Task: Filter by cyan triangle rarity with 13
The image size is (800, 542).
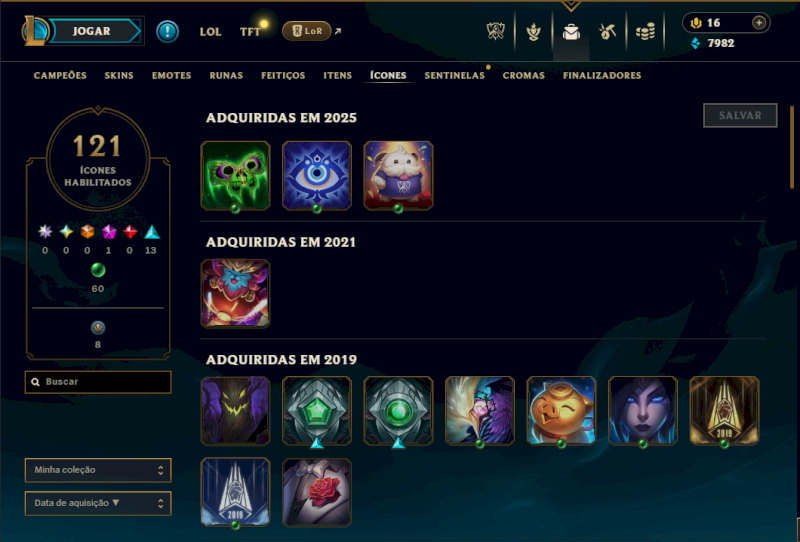Action: tap(152, 232)
